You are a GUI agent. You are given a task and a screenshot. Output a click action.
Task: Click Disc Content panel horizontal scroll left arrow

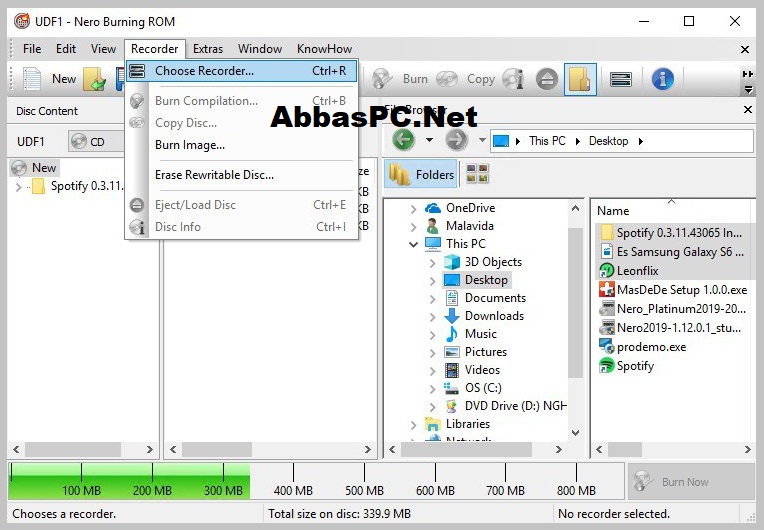(x=17, y=450)
